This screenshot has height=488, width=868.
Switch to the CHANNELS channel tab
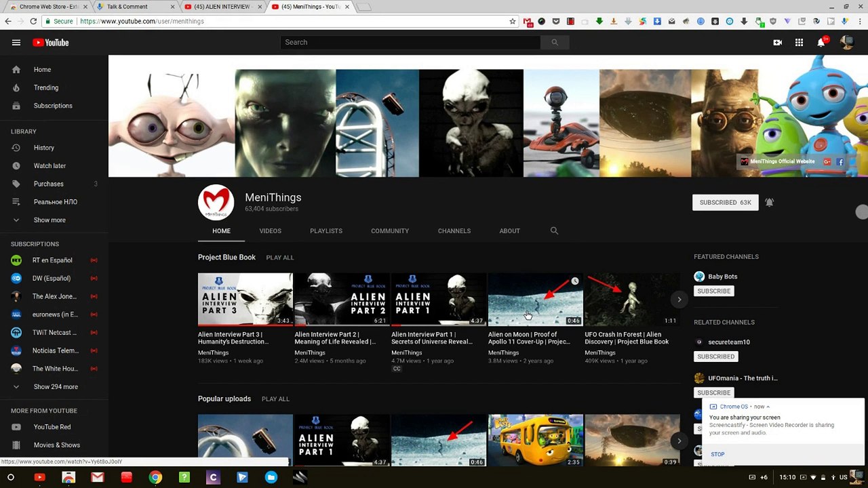454,231
